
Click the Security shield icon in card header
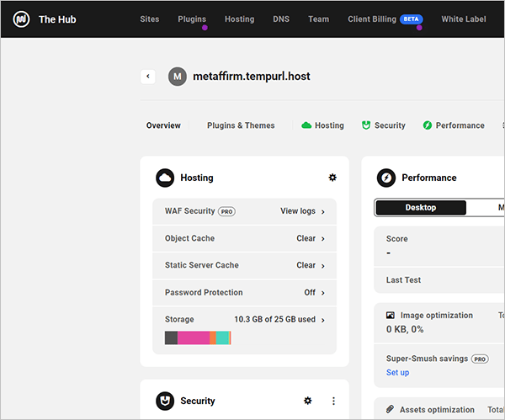(x=165, y=401)
